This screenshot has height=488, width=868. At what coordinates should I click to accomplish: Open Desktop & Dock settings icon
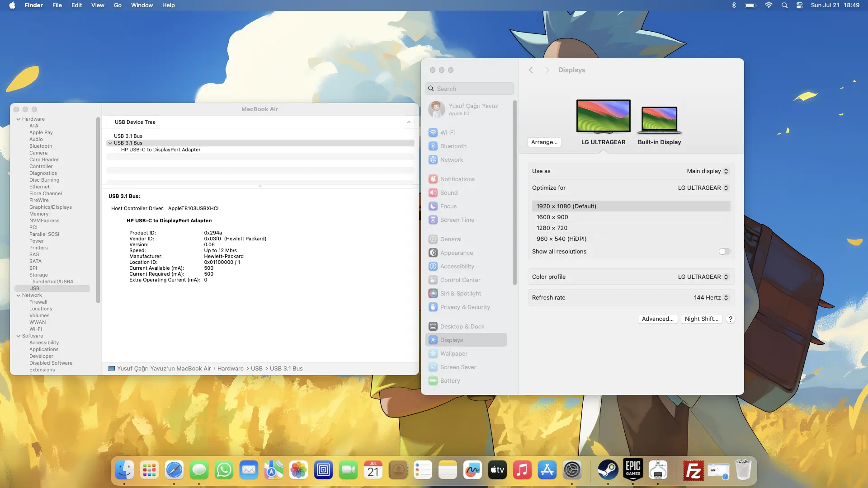(433, 326)
